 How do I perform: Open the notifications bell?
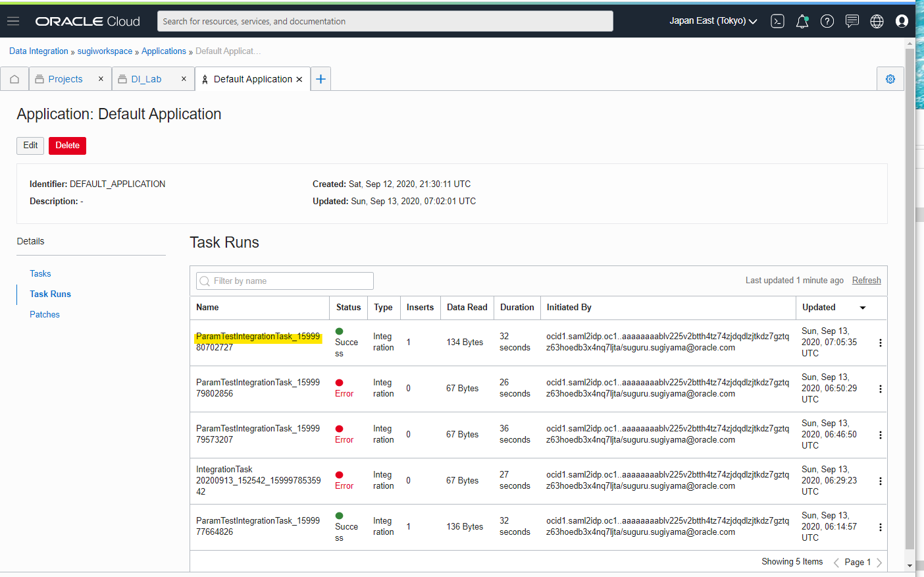click(x=802, y=21)
